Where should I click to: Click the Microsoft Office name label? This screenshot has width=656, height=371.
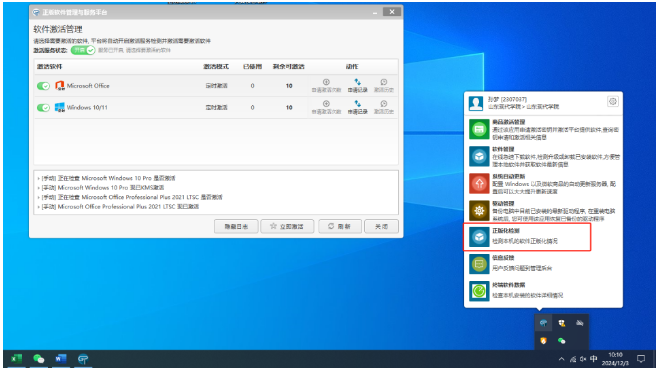(x=88, y=86)
